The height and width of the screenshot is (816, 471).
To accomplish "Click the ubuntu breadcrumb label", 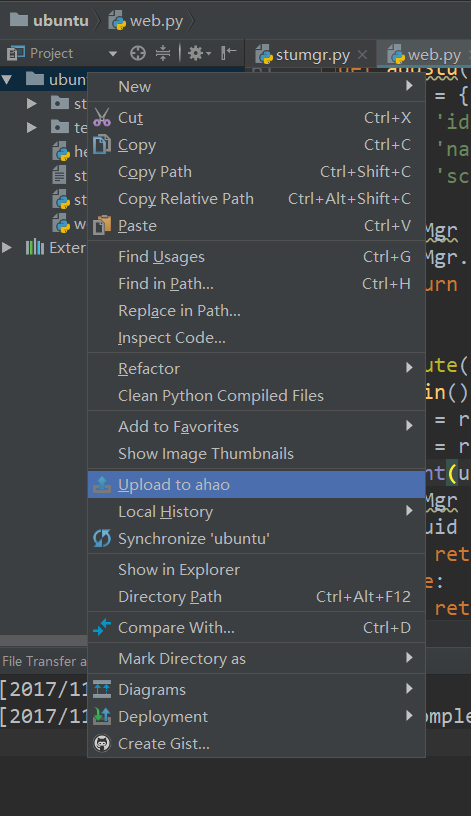I will tap(61, 21).
